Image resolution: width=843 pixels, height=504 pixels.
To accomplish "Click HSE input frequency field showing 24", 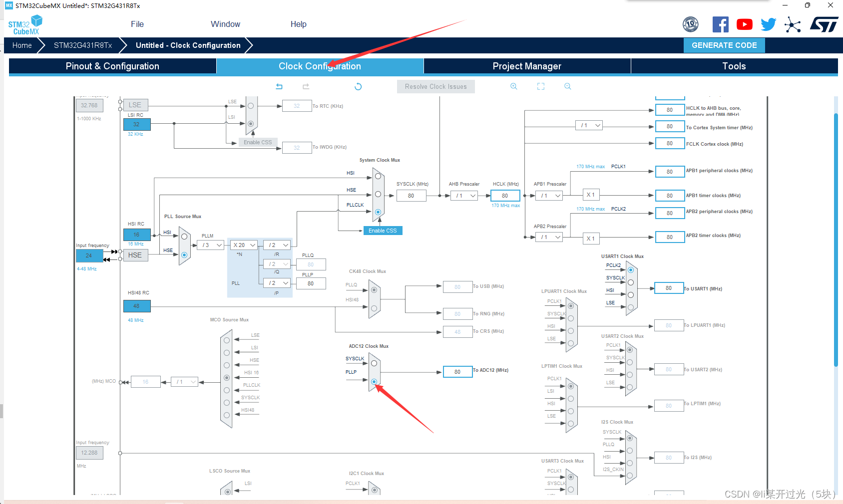I will pyautogui.click(x=89, y=255).
